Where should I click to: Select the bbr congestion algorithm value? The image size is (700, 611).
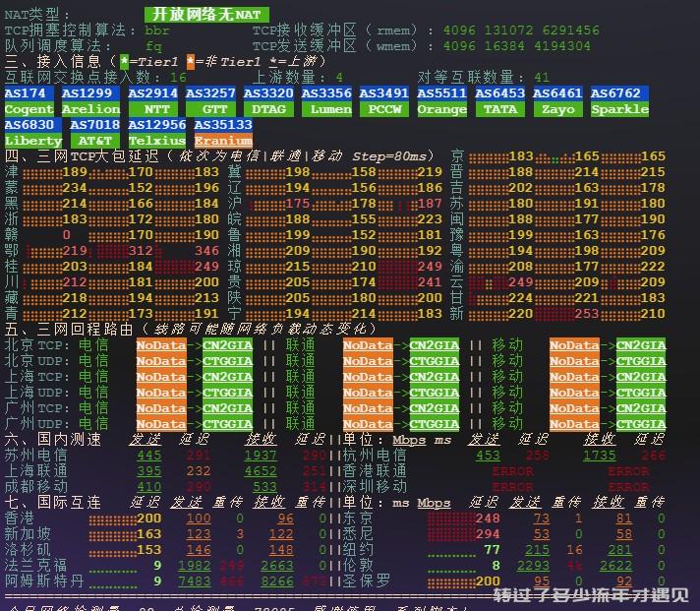pyautogui.click(x=156, y=31)
